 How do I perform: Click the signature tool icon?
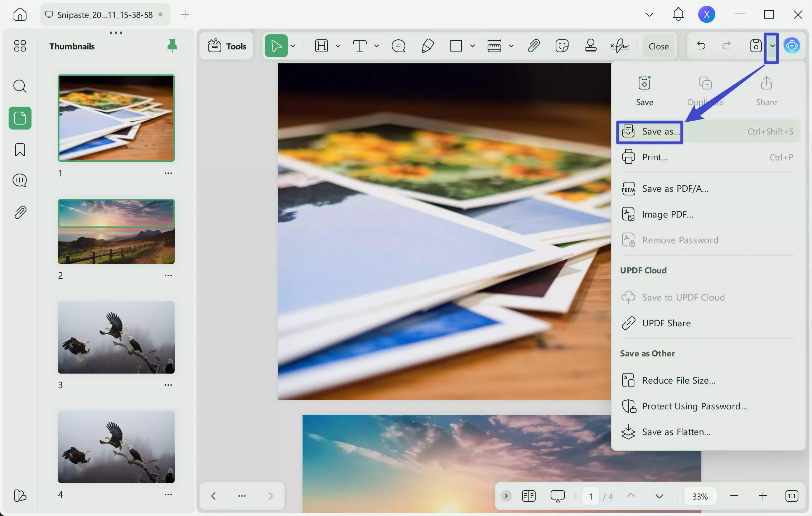click(619, 46)
